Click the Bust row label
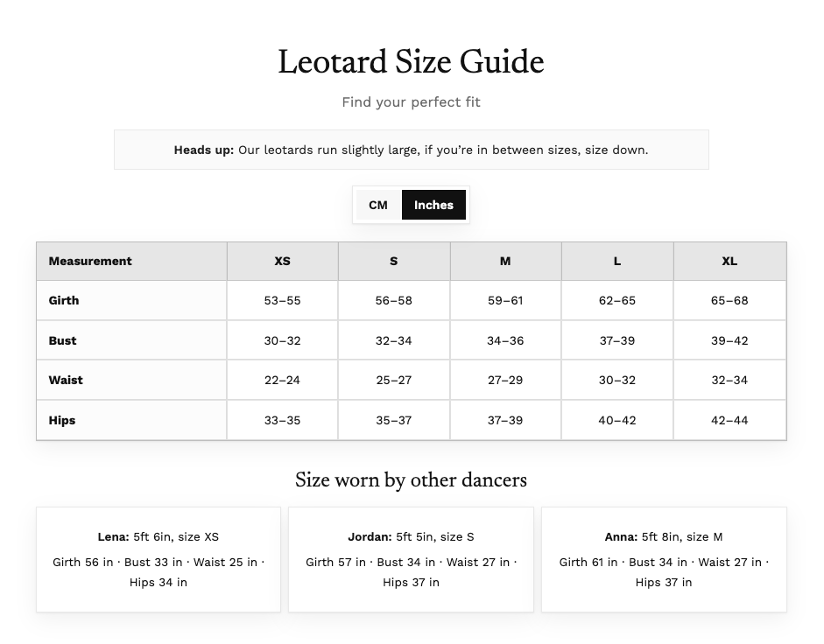This screenshot has width=824, height=644. coord(62,340)
